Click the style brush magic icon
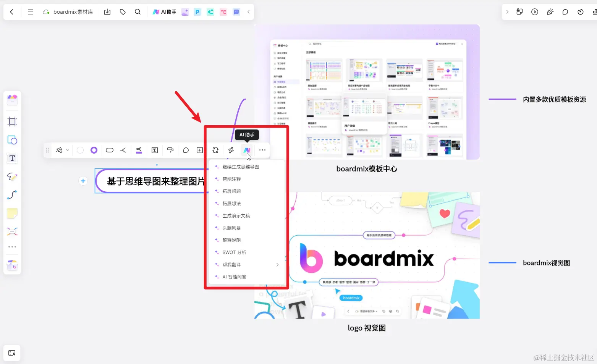This screenshot has height=364, width=597. coord(59,150)
